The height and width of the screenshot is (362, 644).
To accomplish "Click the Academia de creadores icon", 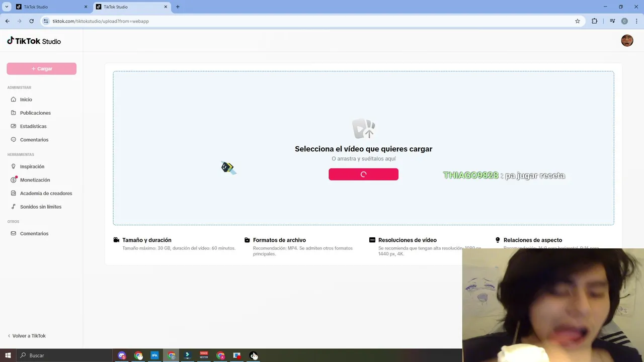I will pyautogui.click(x=14, y=193).
